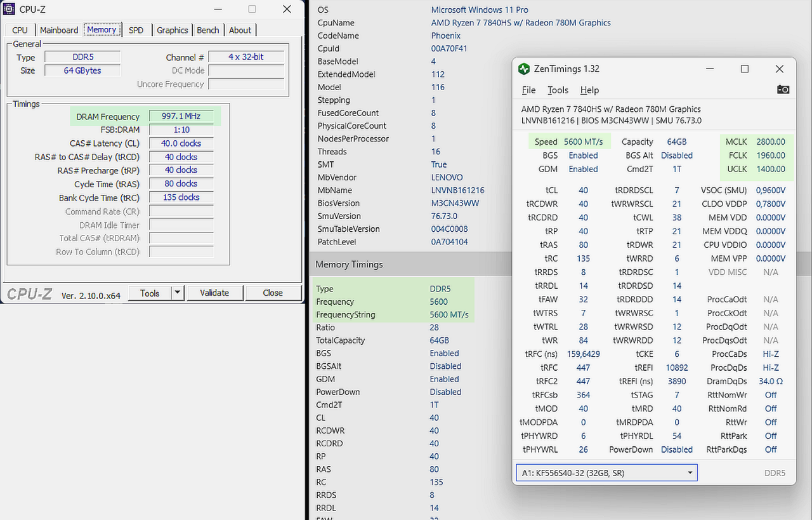Click the Close button in CPU-Z
The width and height of the screenshot is (812, 520).
[x=273, y=293]
